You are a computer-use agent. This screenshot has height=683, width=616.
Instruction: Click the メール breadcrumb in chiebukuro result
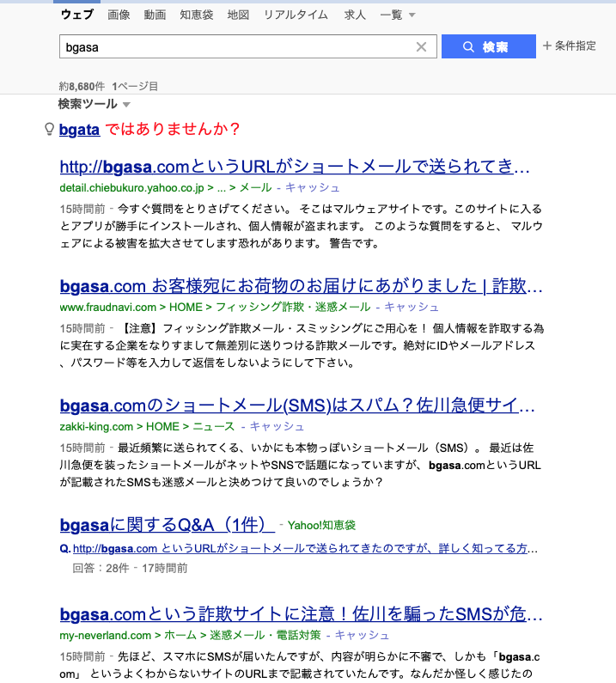tap(255, 188)
